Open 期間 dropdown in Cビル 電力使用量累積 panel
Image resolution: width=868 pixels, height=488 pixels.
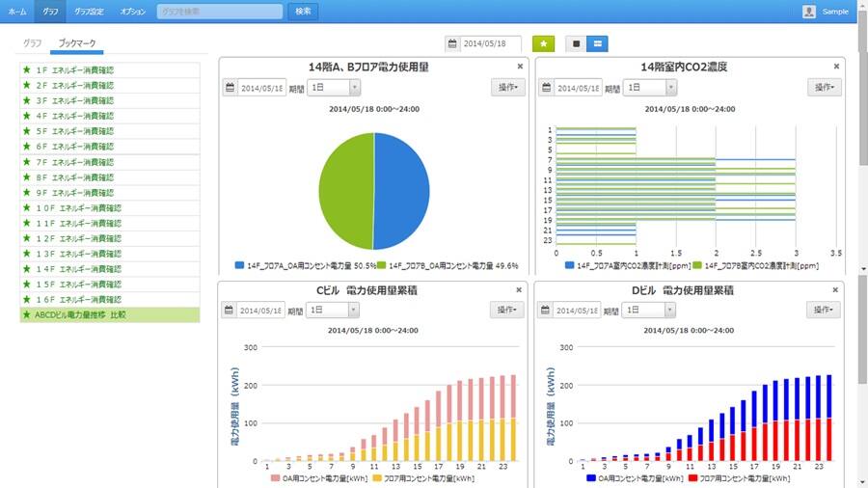point(332,310)
